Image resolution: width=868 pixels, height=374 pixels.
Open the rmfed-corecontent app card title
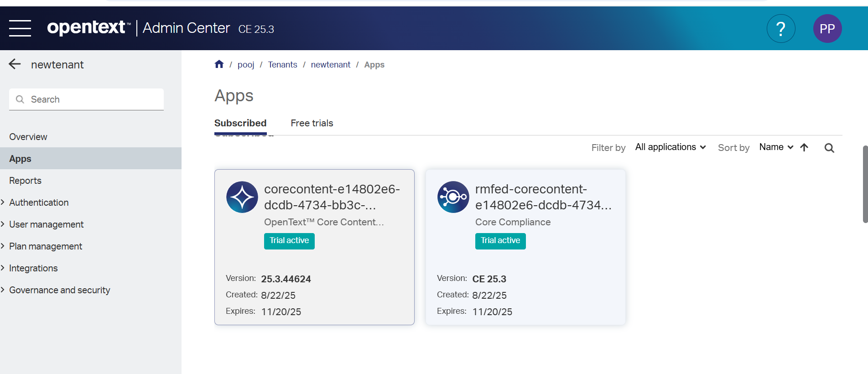coord(543,197)
